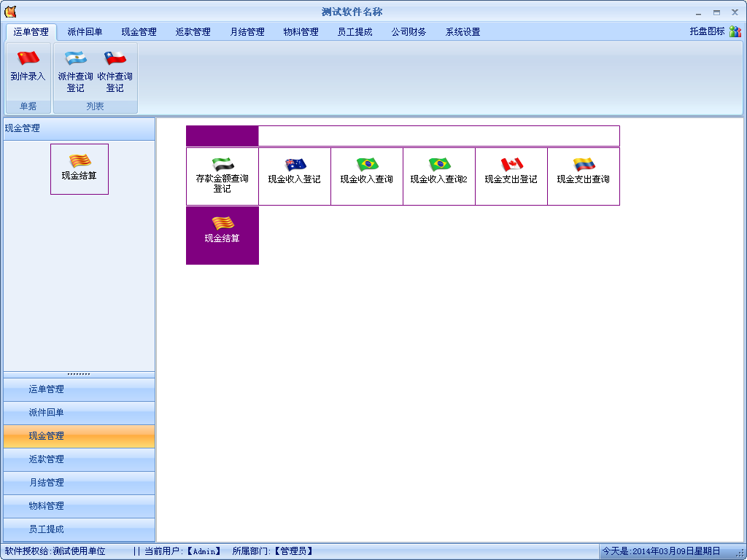The width and height of the screenshot is (747, 560).
Task: Click the sidebar splitter grip handle
Action: [79, 374]
